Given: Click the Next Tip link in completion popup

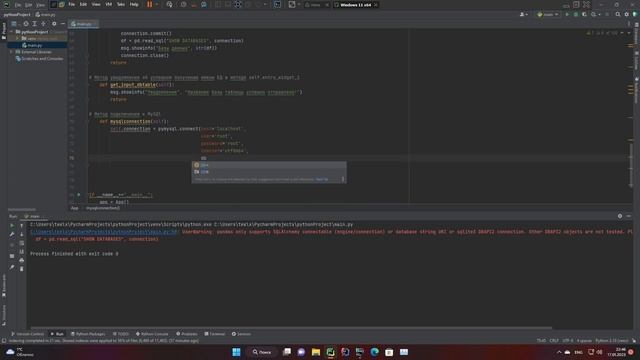Looking at the screenshot, I should pos(322,179).
